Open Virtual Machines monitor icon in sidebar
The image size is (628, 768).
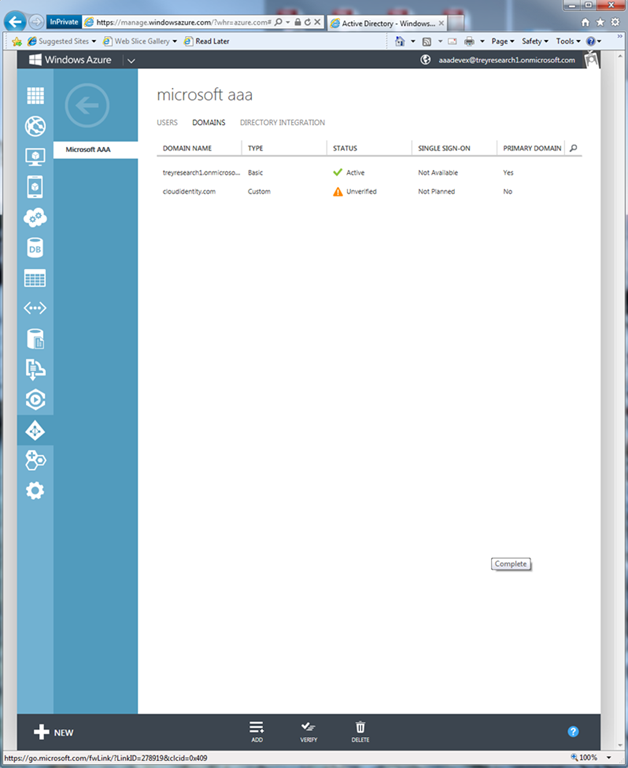tap(35, 157)
